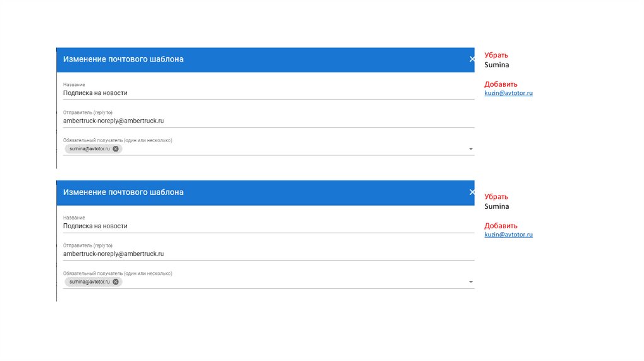Close the lower mail template dialog

coord(472,192)
